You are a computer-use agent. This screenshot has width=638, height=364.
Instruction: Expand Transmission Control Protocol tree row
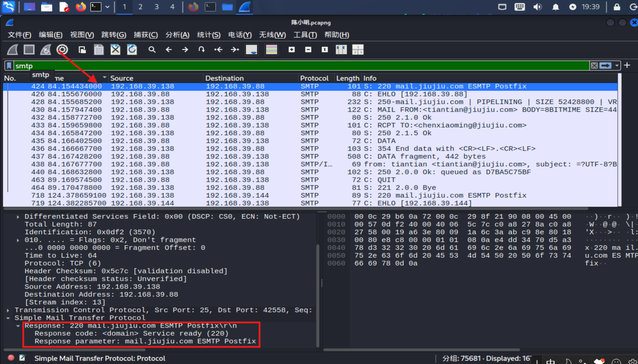(8, 310)
